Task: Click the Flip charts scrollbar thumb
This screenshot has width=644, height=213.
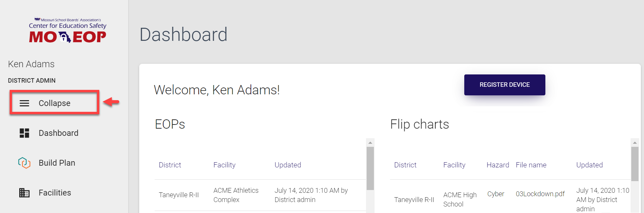Action: (x=635, y=163)
